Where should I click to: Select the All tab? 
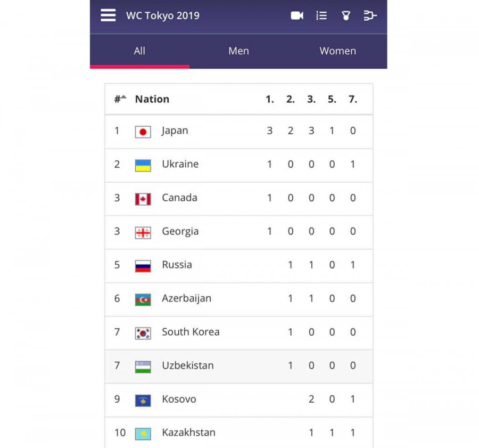[139, 51]
